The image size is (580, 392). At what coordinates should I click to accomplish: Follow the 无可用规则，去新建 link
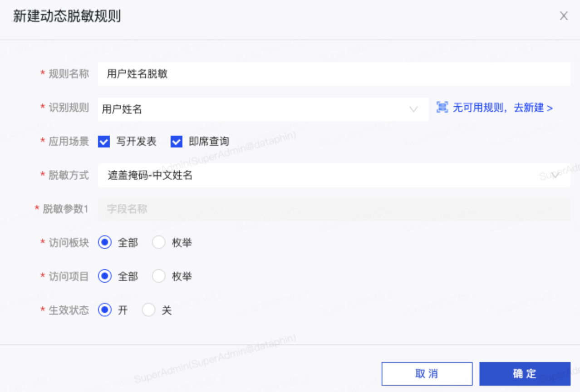tap(502, 108)
